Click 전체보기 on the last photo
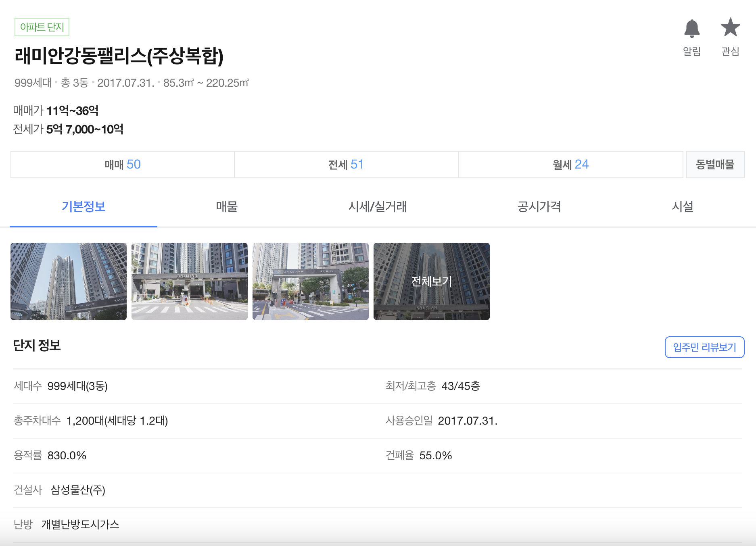 432,281
